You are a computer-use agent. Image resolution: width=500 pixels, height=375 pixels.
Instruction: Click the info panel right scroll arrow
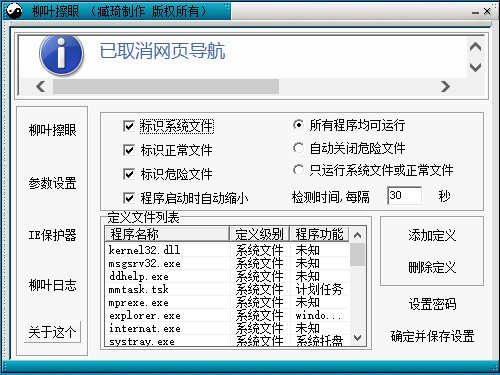(446, 87)
